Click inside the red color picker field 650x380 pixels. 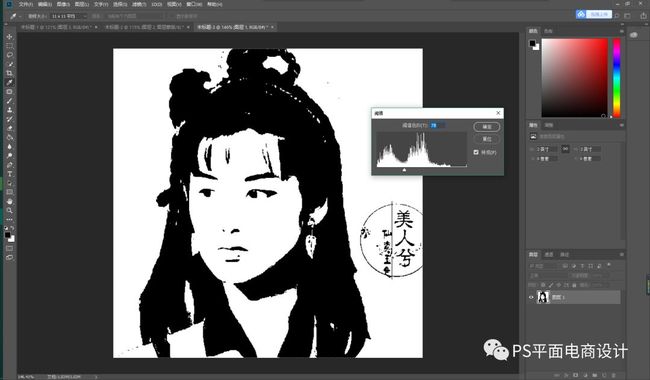574,78
